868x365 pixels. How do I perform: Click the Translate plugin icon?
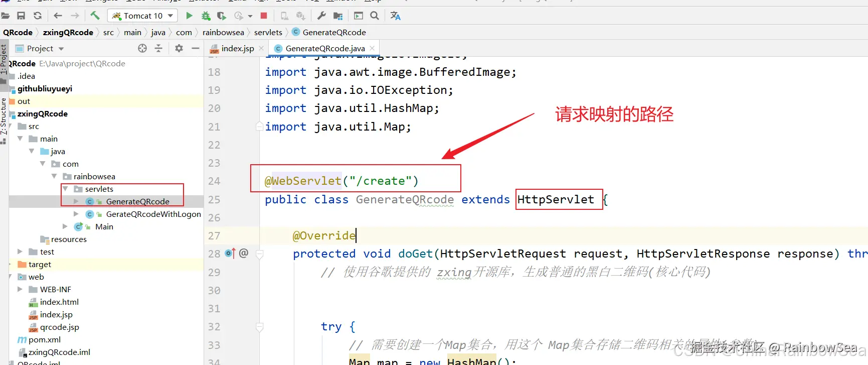pyautogui.click(x=396, y=16)
